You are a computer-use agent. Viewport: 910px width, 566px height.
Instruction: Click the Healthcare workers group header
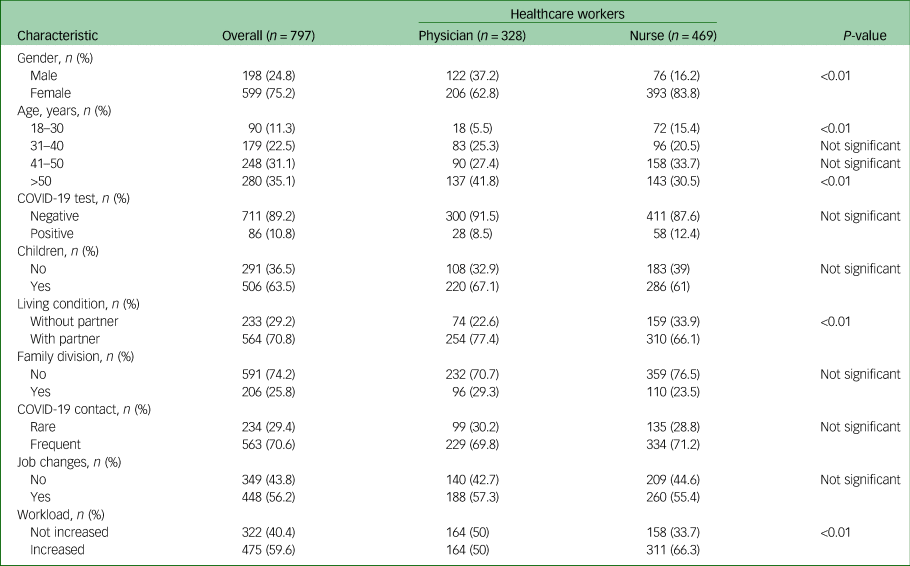point(566,13)
